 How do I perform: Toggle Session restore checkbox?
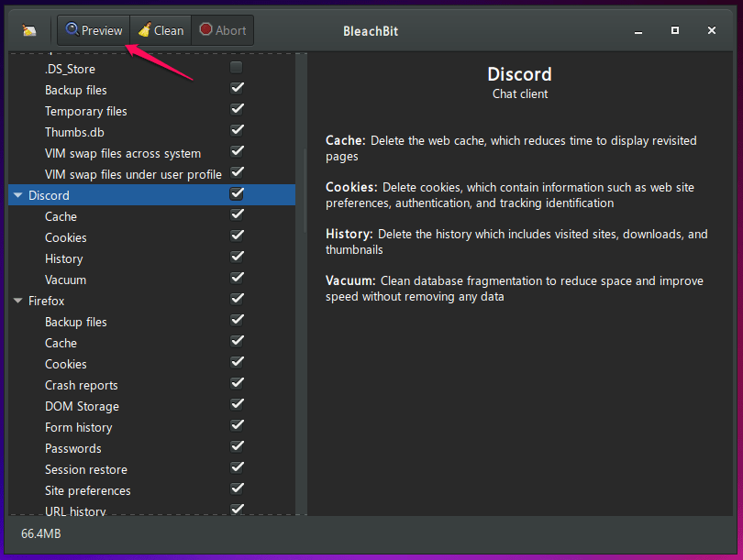237,467
